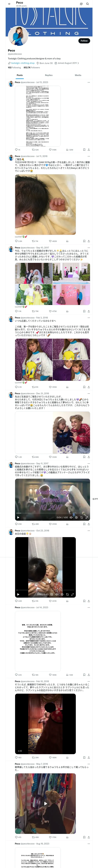Click the search icon in header

click(x=88, y=4)
